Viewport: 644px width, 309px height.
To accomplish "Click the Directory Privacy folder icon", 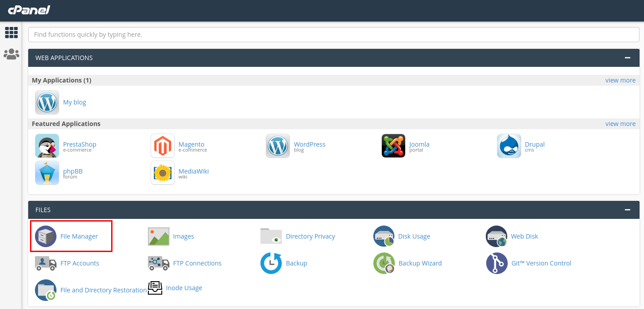I will click(x=271, y=236).
